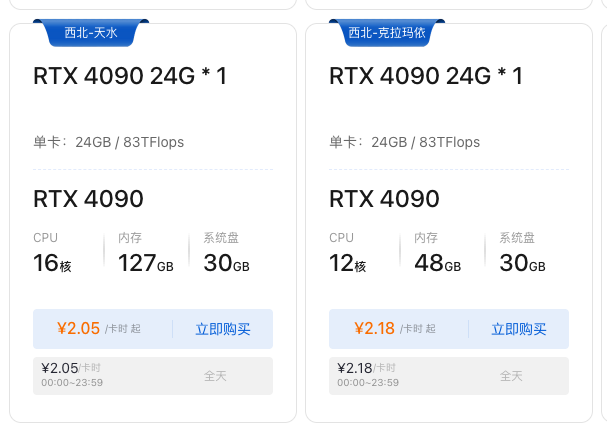Click 单卡: 24GB / 83TFlops in 天水 card
Image resolution: width=607 pixels, height=430 pixels.
point(108,142)
